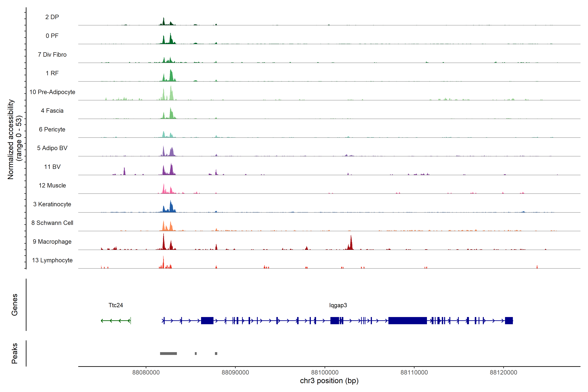Select the widest gray peak bar
The image size is (588, 392).
[x=168, y=353]
